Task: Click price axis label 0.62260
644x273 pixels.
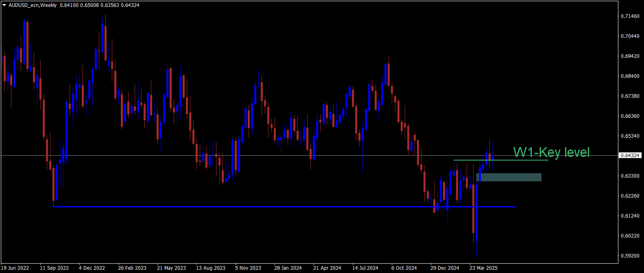Action: click(630, 196)
